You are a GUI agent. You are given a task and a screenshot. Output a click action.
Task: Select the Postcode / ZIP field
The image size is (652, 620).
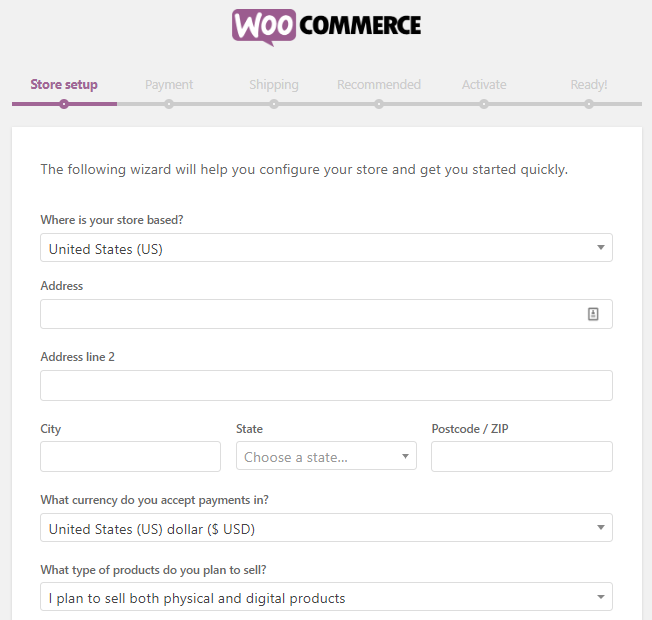click(521, 457)
